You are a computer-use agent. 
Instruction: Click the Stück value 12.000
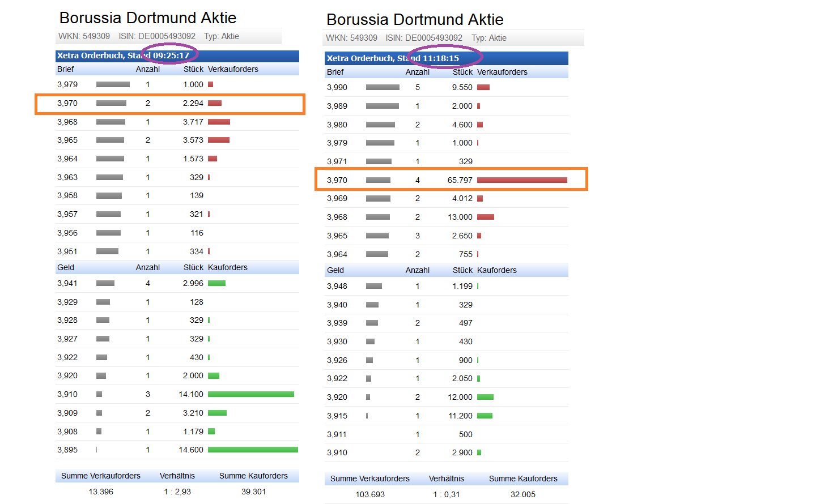460,397
